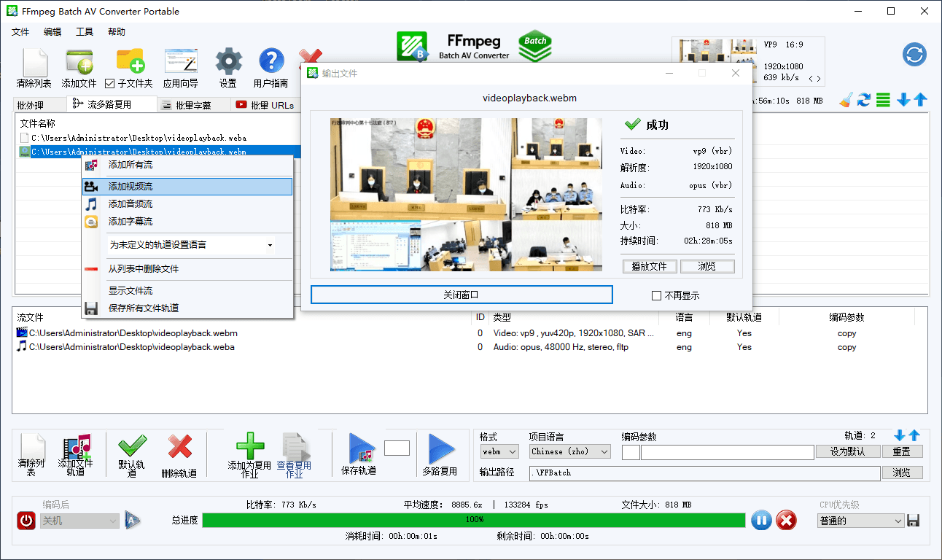Click the floppy save icon beside CPU priority
This screenshot has width=942, height=560.
click(x=914, y=521)
